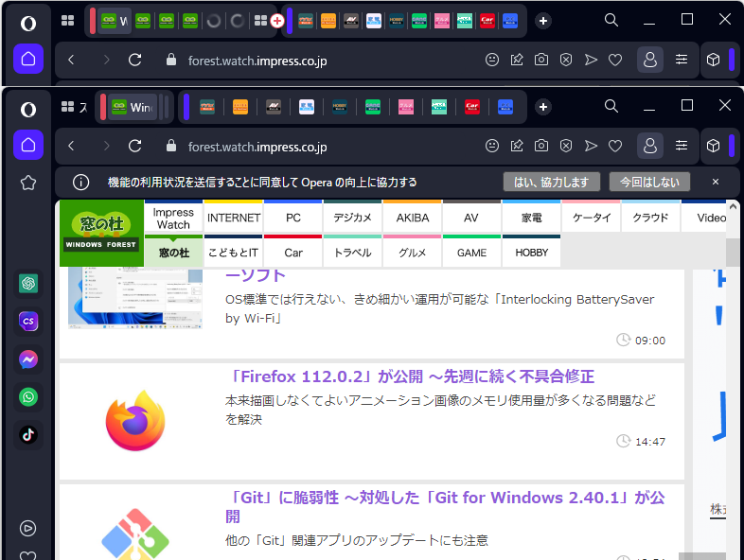744x560 pixels.
Task: Select the トラベル site menu item
Action: point(352,252)
